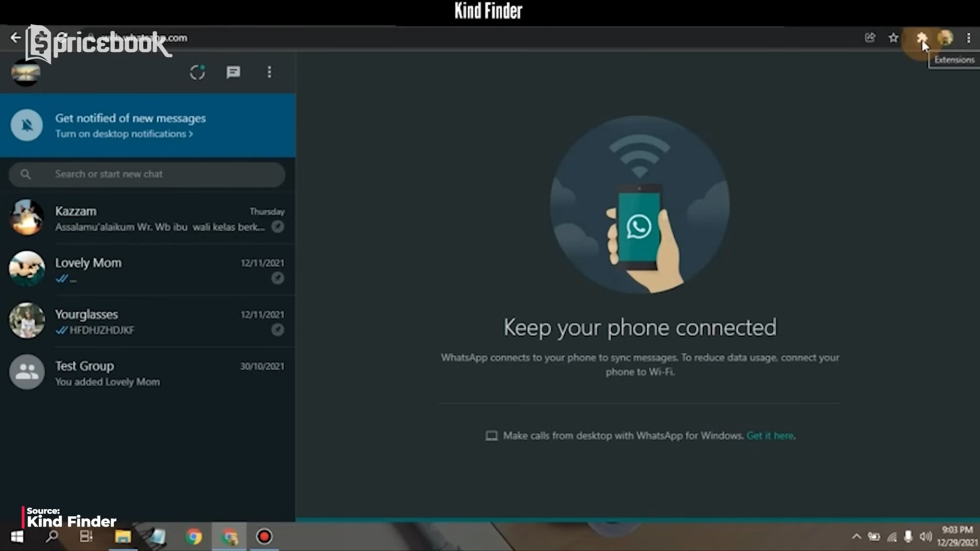Open the network Wi-Fi tray icon
The width and height of the screenshot is (980, 551).
pyautogui.click(x=892, y=537)
